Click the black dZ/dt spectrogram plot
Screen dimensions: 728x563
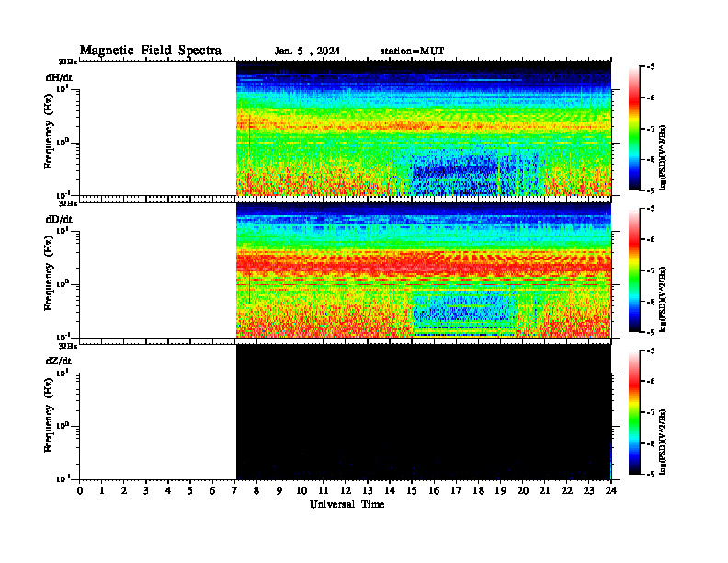coord(424,411)
